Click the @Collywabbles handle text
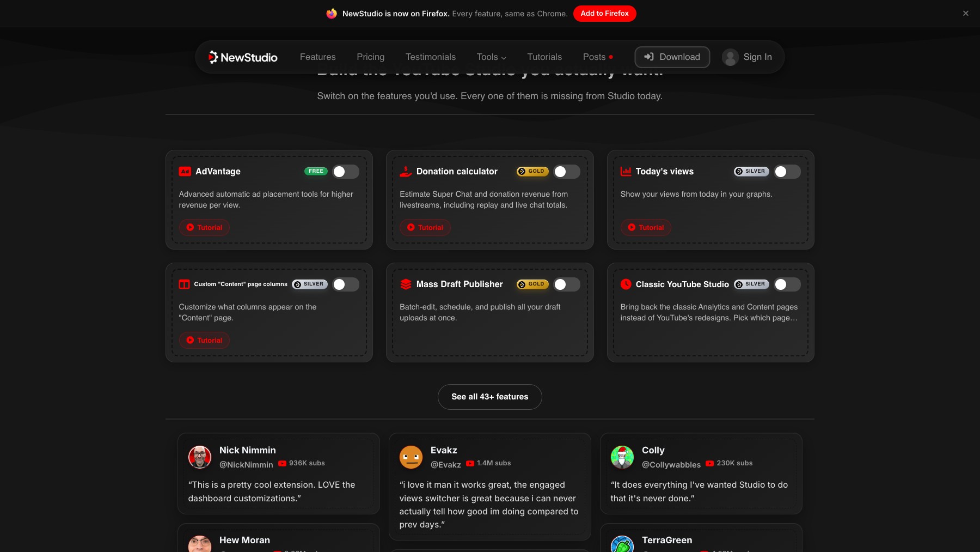The image size is (980, 552). pyautogui.click(x=671, y=465)
